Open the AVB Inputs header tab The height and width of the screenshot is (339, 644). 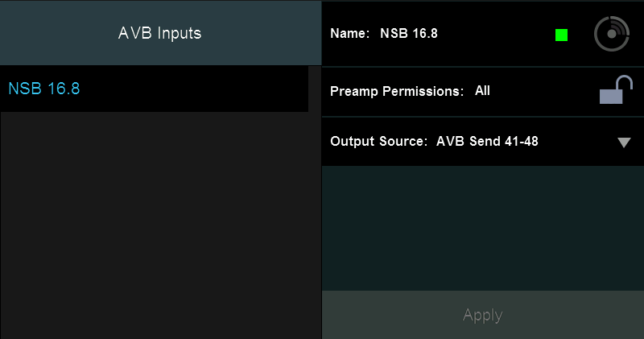tap(160, 33)
